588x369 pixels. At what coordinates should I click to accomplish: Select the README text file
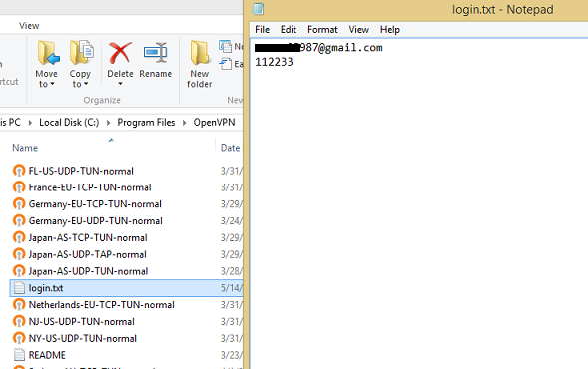click(x=47, y=355)
